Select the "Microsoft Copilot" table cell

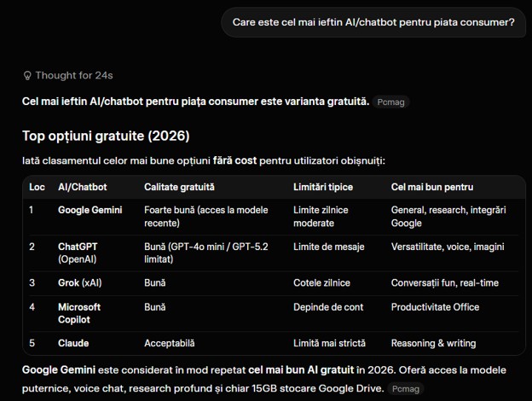click(x=79, y=313)
